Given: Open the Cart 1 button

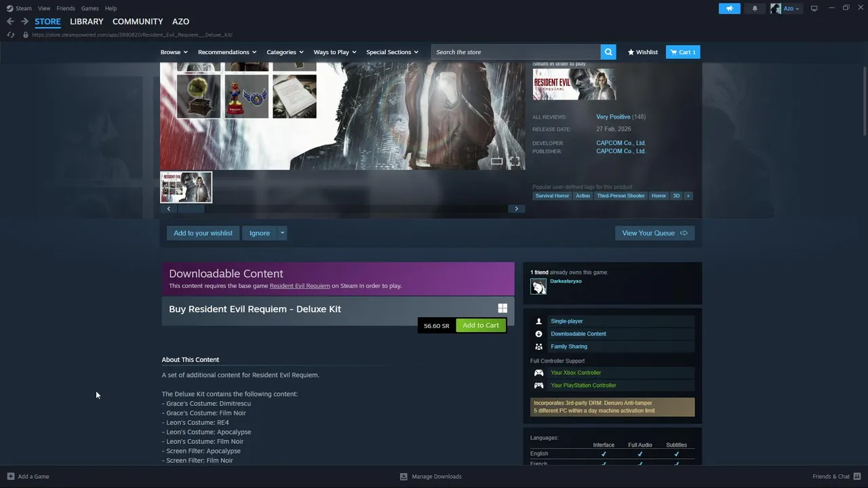Looking at the screenshot, I should (683, 52).
